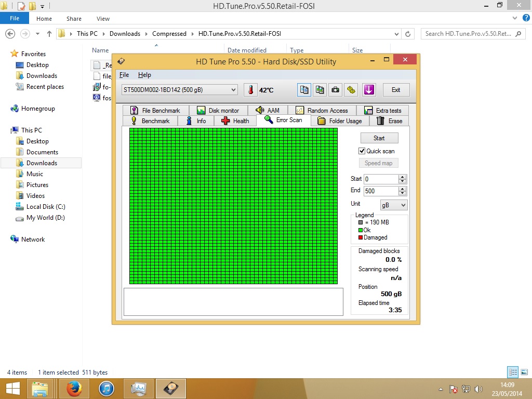This screenshot has width=532, height=399.
Task: Select My World (D:) drive
Action: [x=46, y=218]
